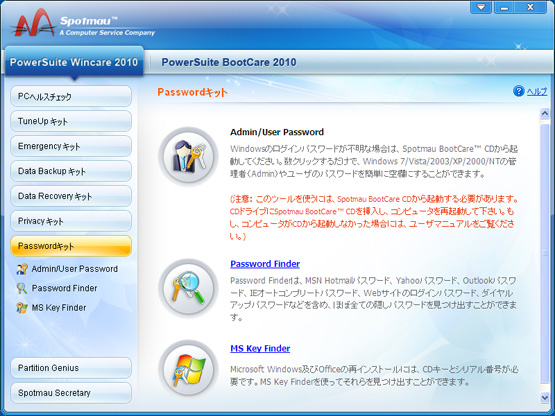Click the scrollbar up arrow
This screenshot has height=416, width=555.
544,114
